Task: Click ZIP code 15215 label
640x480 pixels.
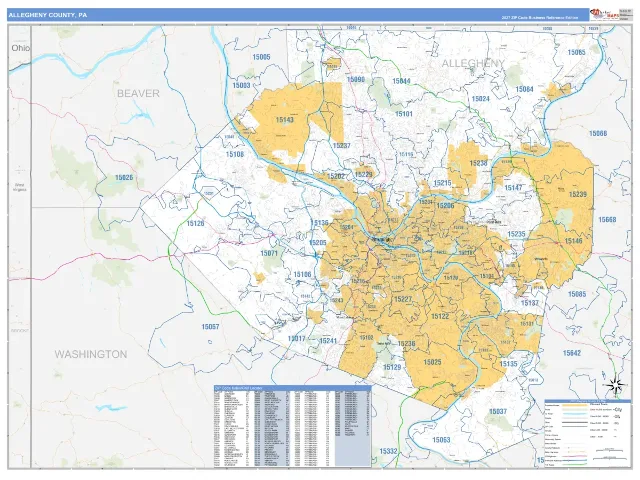Action: [x=442, y=183]
